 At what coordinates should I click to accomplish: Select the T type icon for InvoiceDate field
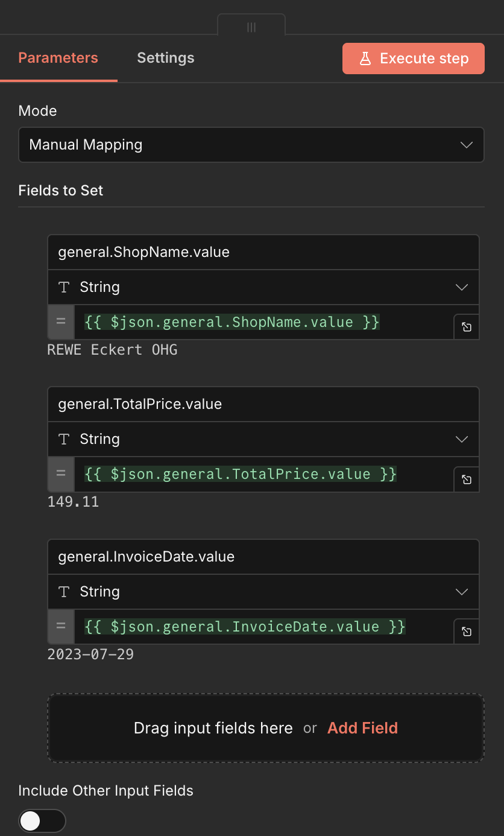[x=63, y=592]
